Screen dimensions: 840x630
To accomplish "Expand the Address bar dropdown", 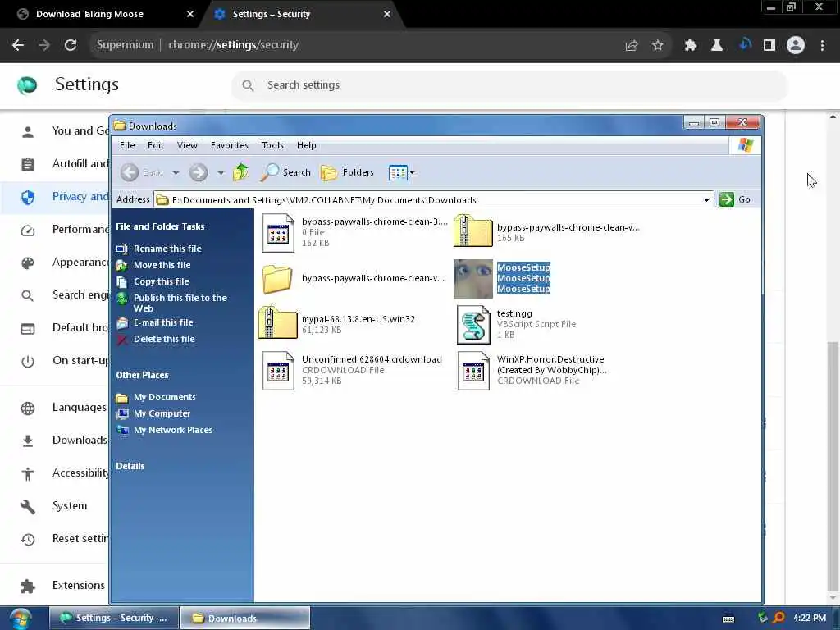I will pyautogui.click(x=706, y=200).
